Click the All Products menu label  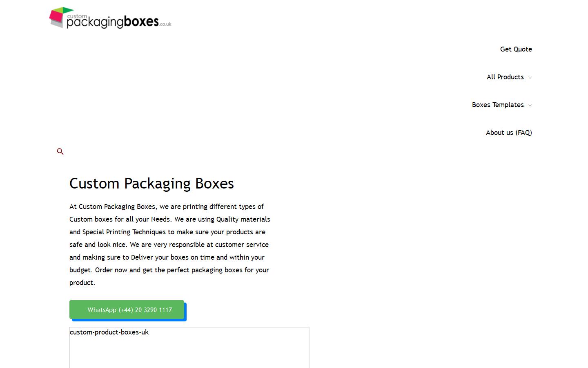(x=505, y=77)
